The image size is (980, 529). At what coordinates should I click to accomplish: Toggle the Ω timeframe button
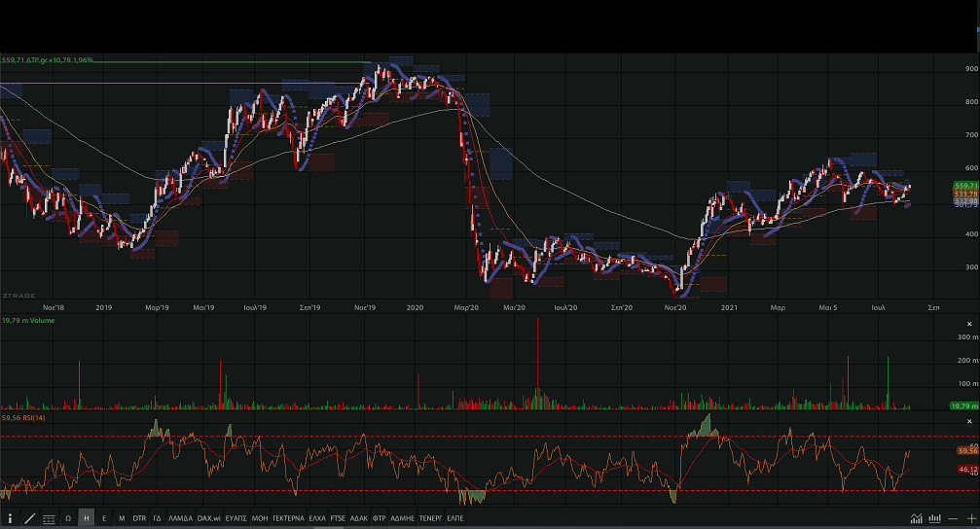click(68, 518)
